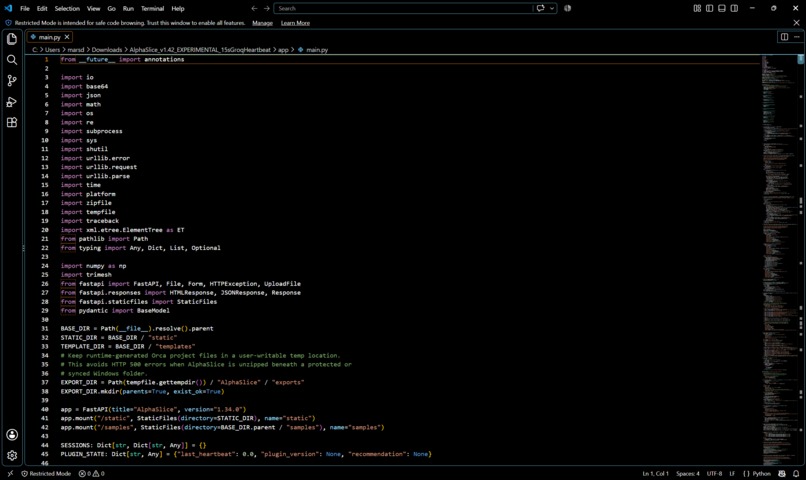Click the VS Code logo in title bar
The height and width of the screenshot is (480, 806).
pyautogui.click(x=8, y=8)
